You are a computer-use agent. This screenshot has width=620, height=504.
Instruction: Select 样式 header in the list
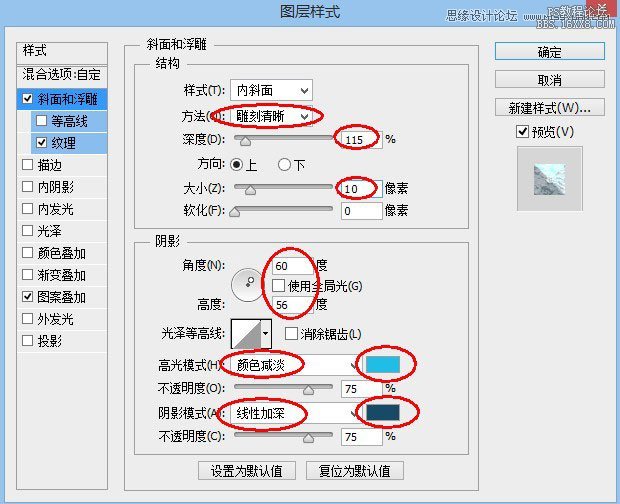click(62, 52)
